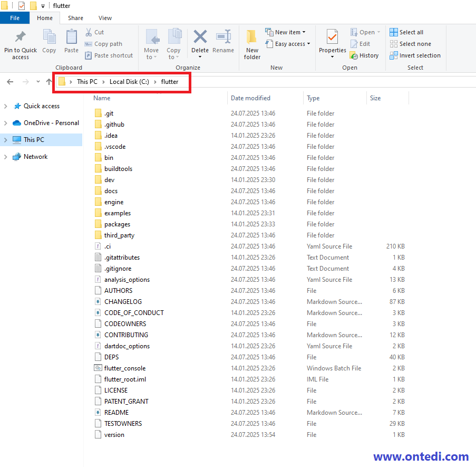Open the Move to button
This screenshot has height=467, width=476.
(151, 45)
